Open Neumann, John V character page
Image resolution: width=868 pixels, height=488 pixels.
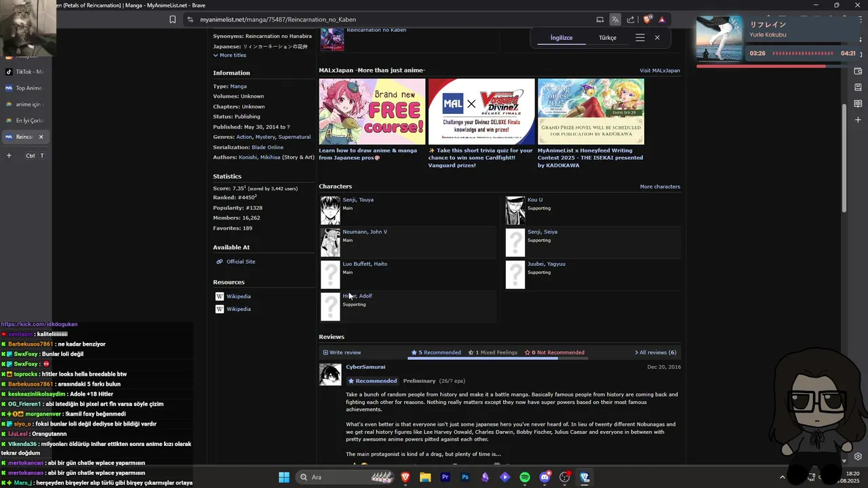[365, 232]
